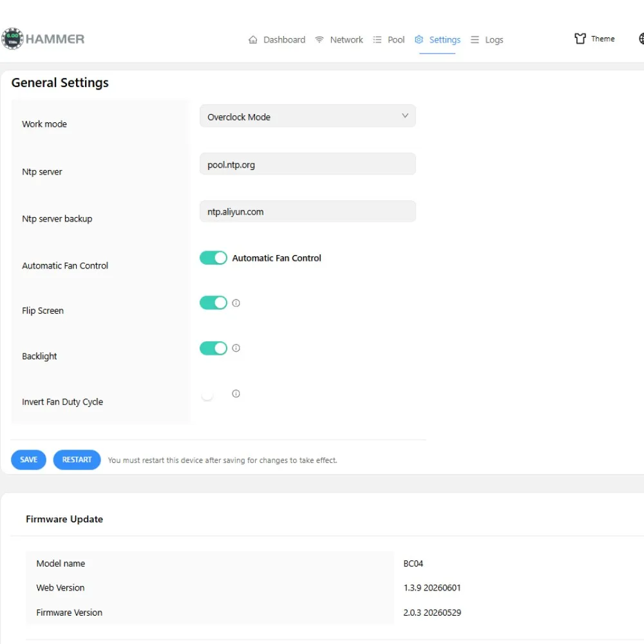Screen dimensions: 644x644
Task: Click the 'Work mode' label
Action: coord(44,124)
